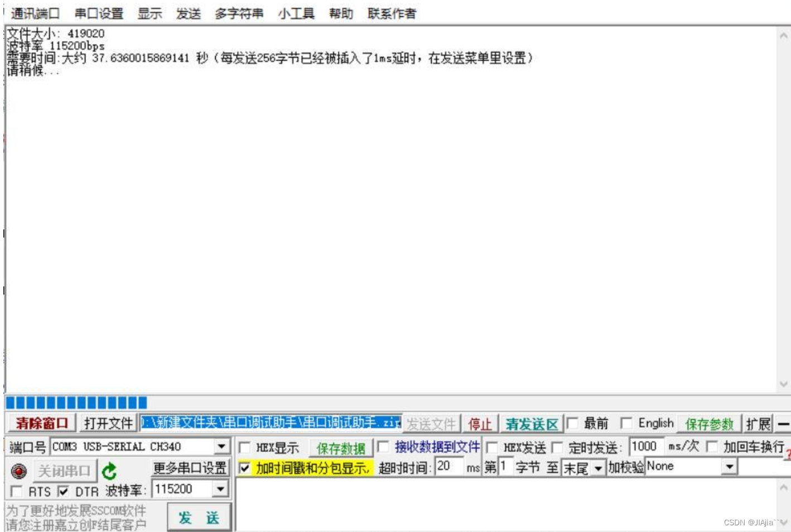Click the send area scrollbar up arrow
Screen dimensions: 791x532
coord(783,487)
